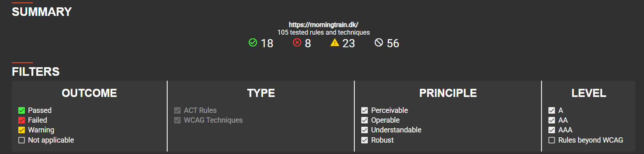644x154 pixels.
Task: Toggle the ACT Rules type checkbox
Action: coord(177,110)
